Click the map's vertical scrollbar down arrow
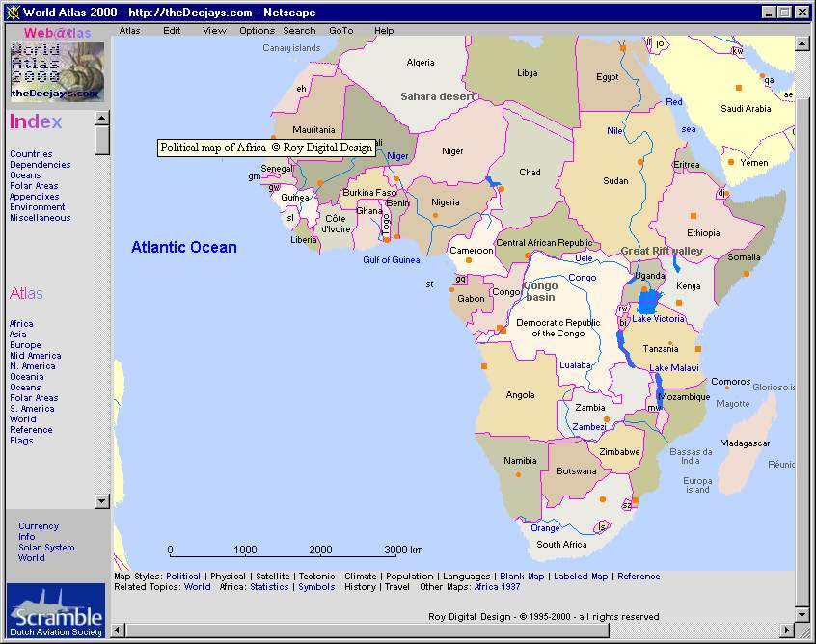The image size is (816, 644). click(x=802, y=614)
